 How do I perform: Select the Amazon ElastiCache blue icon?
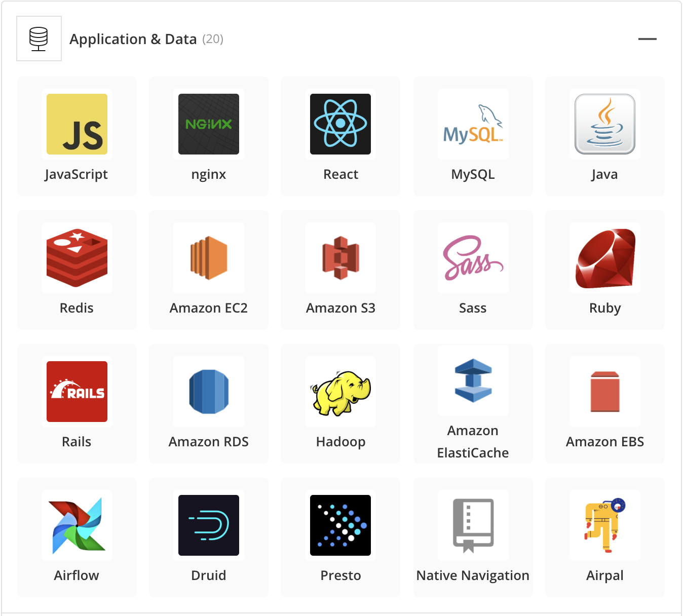click(x=473, y=380)
